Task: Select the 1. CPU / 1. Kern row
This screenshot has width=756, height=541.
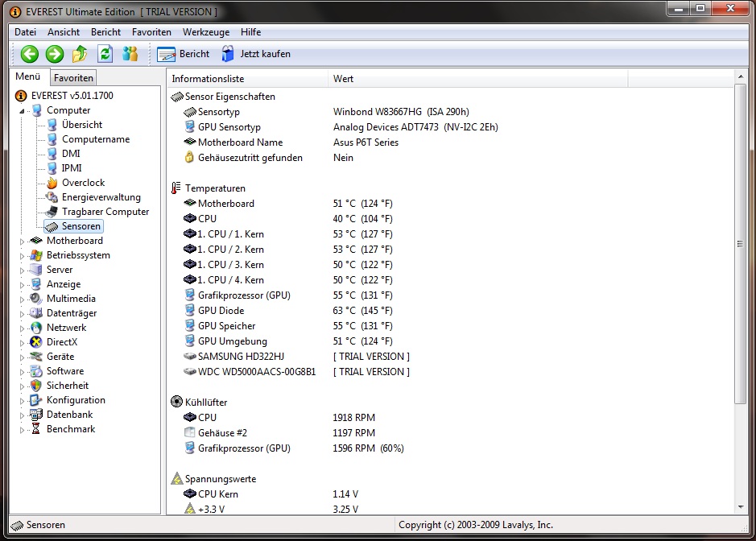Action: click(288, 234)
